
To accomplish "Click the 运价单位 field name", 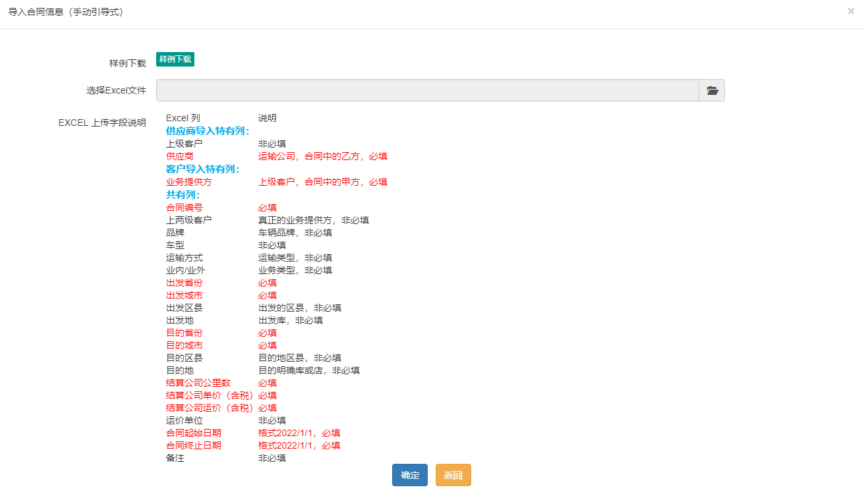I will (x=185, y=420).
